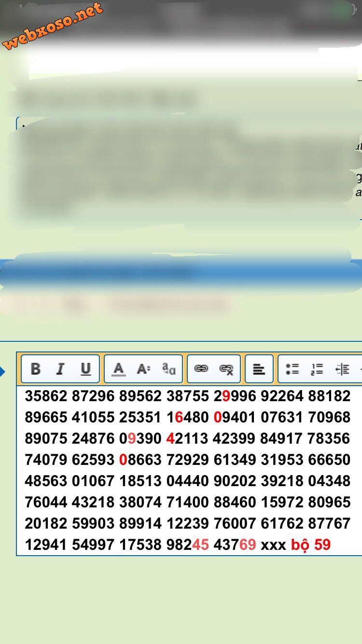This screenshot has height=644, width=362.
Task: Click the outdent icon
Action: point(342,369)
